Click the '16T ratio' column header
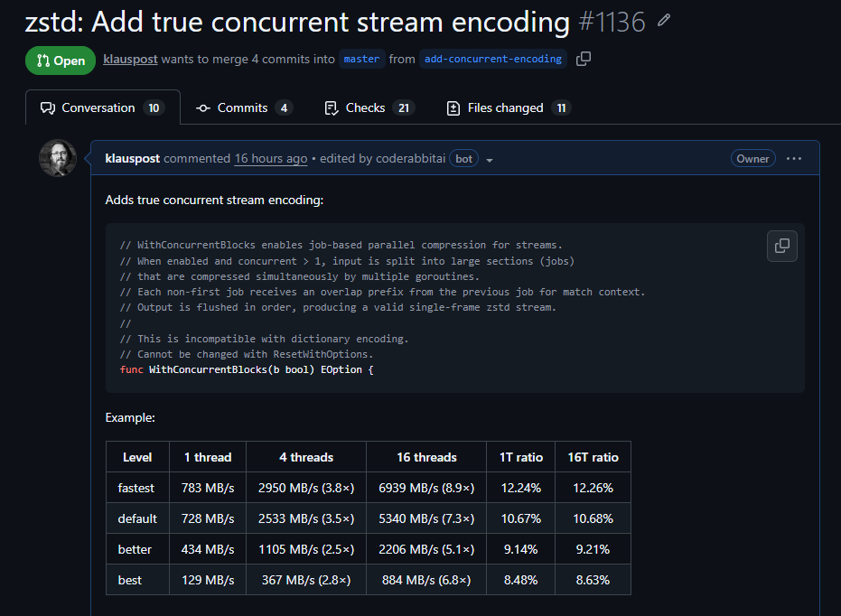Image resolution: width=841 pixels, height=616 pixels. 593,457
